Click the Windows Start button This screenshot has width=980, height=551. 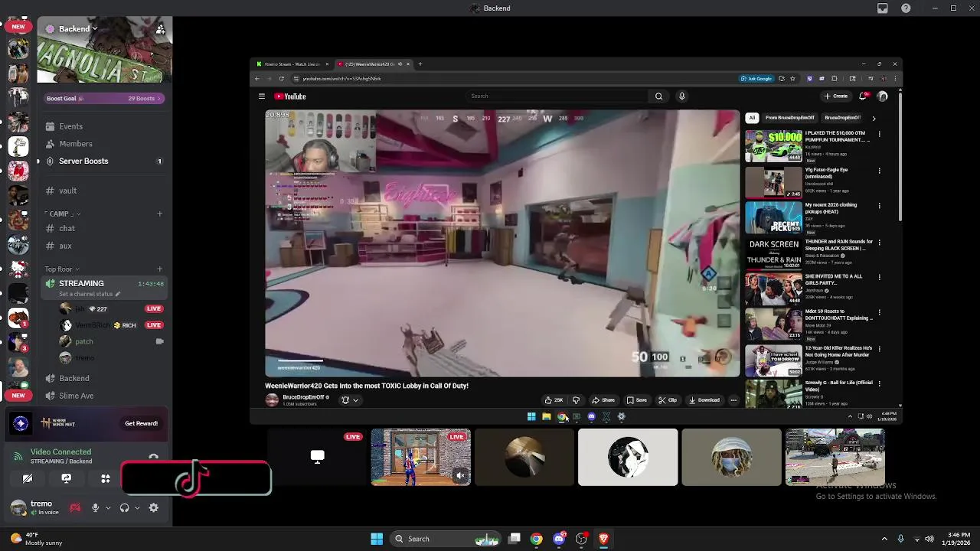click(x=377, y=539)
